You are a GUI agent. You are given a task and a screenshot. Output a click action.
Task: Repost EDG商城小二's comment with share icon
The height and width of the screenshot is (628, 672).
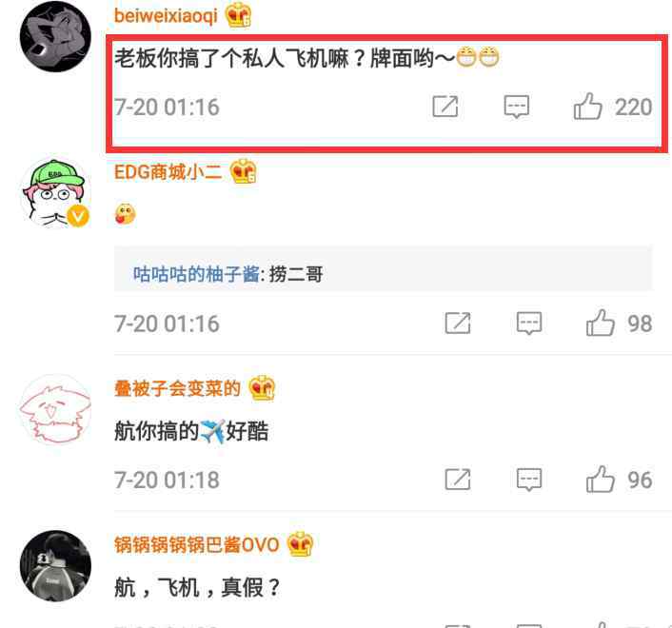(458, 323)
